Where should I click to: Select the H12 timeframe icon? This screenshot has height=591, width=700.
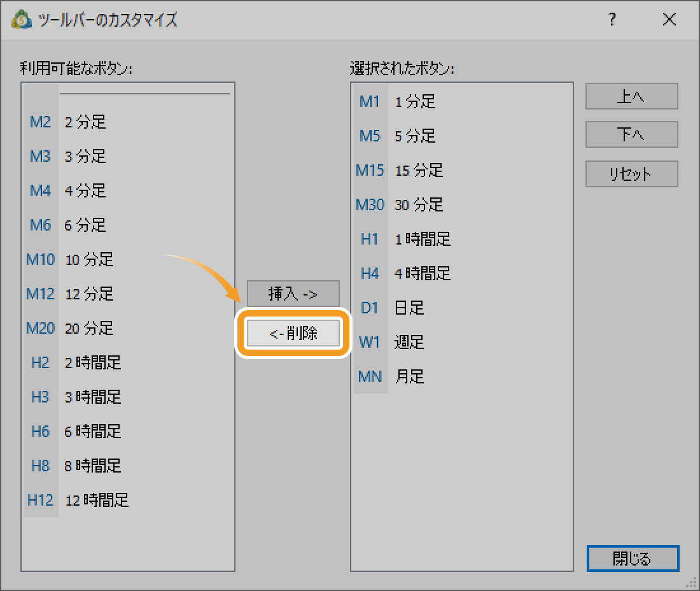(40, 501)
